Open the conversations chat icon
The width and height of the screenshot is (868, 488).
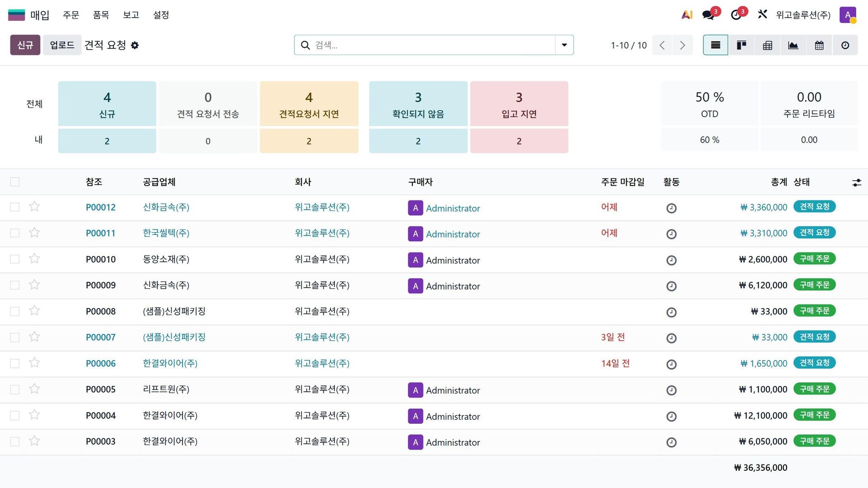(708, 15)
